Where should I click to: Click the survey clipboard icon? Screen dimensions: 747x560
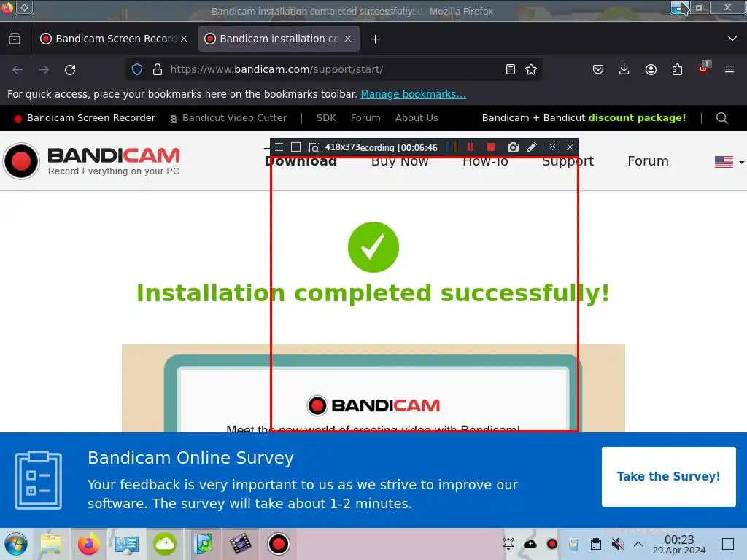[38, 480]
